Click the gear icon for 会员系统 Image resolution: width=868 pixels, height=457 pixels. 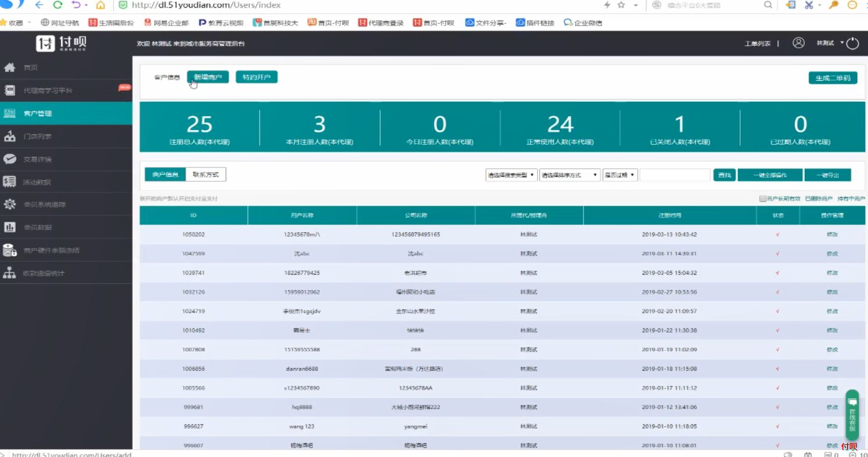click(x=9, y=204)
